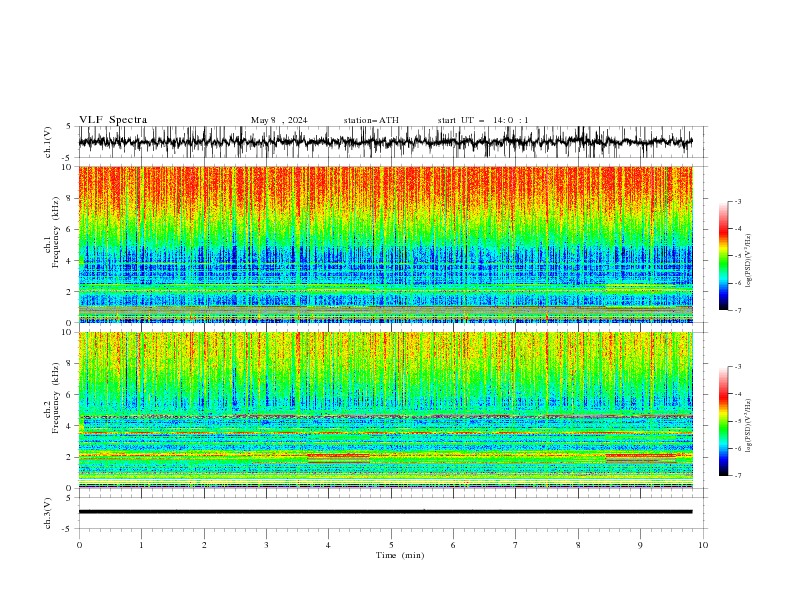Click the "5" tick on the ch.3(V) axis
This screenshot has width=792, height=612.
pos(69,498)
